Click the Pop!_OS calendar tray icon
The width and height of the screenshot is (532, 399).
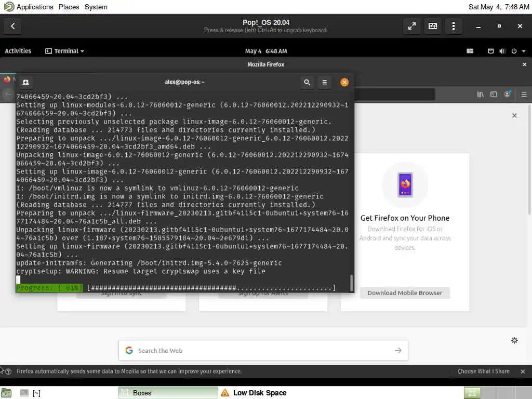click(490, 51)
